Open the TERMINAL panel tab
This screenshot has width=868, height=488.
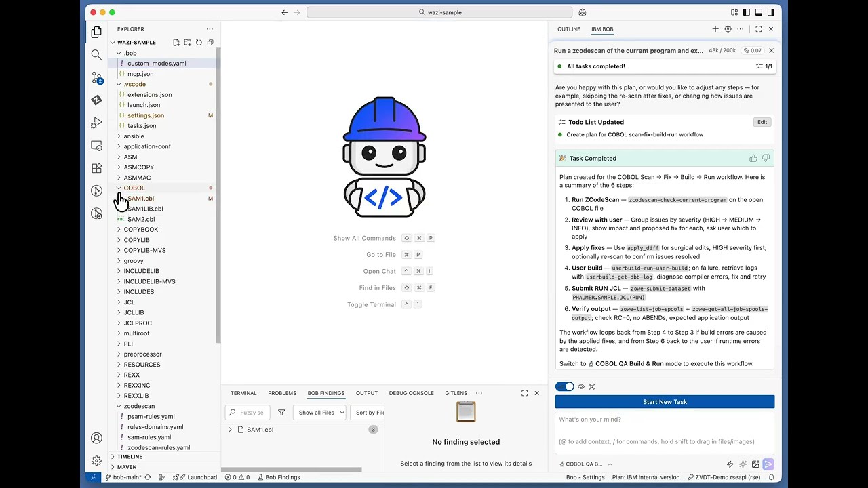(x=243, y=393)
